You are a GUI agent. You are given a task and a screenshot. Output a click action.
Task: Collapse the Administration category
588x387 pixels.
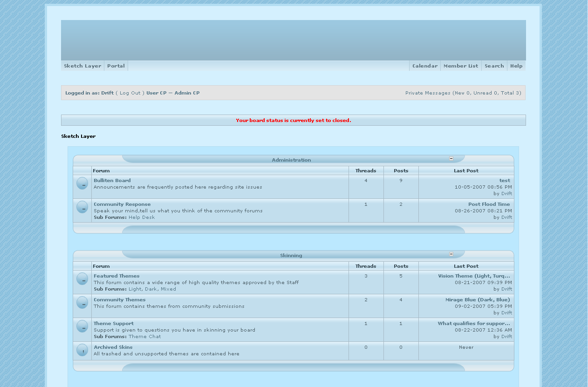tap(451, 159)
